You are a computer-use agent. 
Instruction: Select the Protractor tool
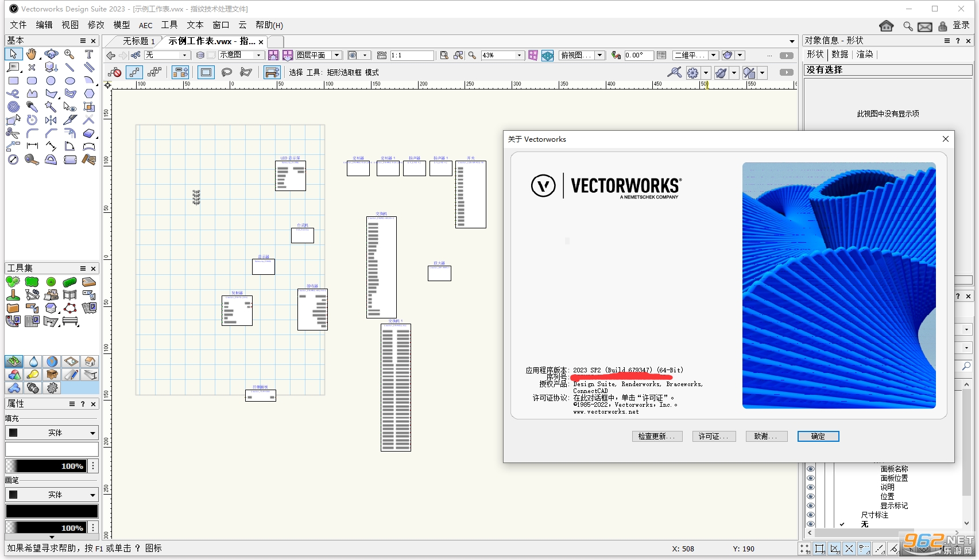[x=51, y=160]
